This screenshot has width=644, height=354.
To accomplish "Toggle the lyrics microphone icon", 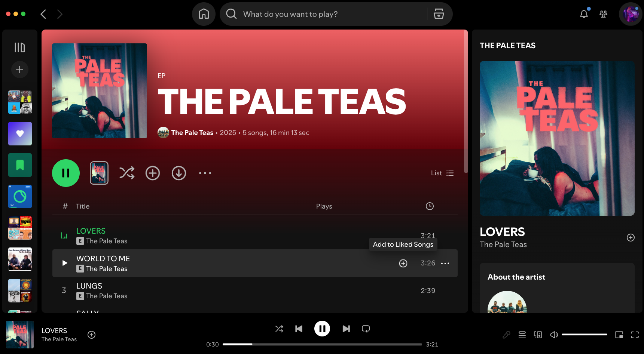I will click(x=506, y=335).
